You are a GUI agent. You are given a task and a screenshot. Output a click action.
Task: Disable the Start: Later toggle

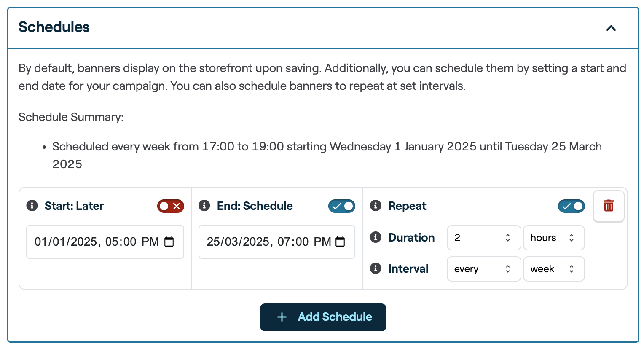[x=170, y=206]
